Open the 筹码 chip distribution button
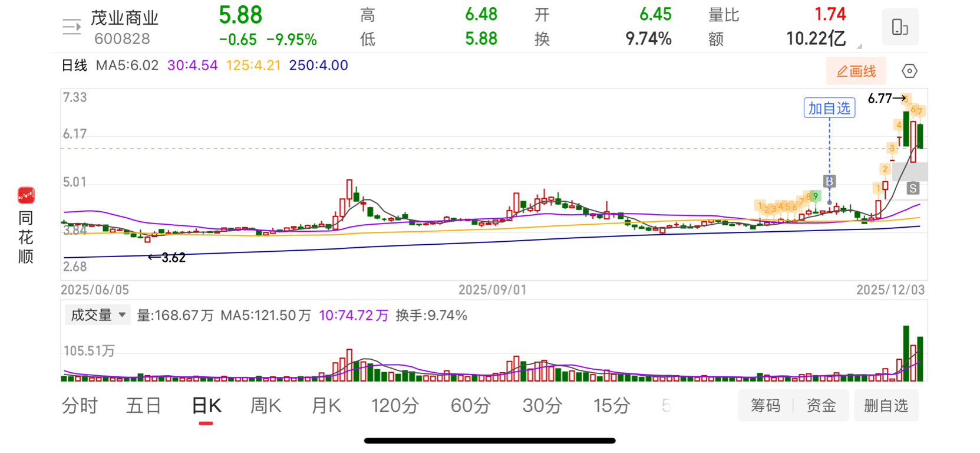Screen dimensions: 980x453 click(x=765, y=406)
